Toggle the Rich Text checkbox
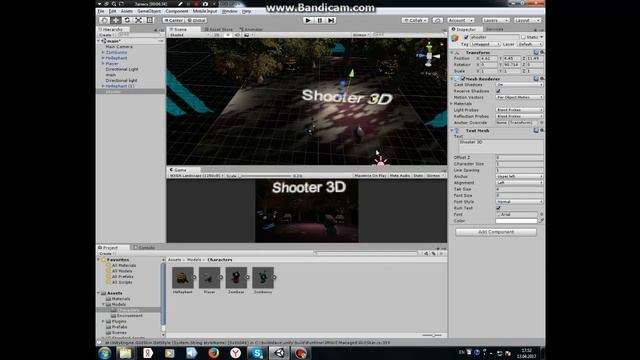The image size is (640, 360). 498,208
